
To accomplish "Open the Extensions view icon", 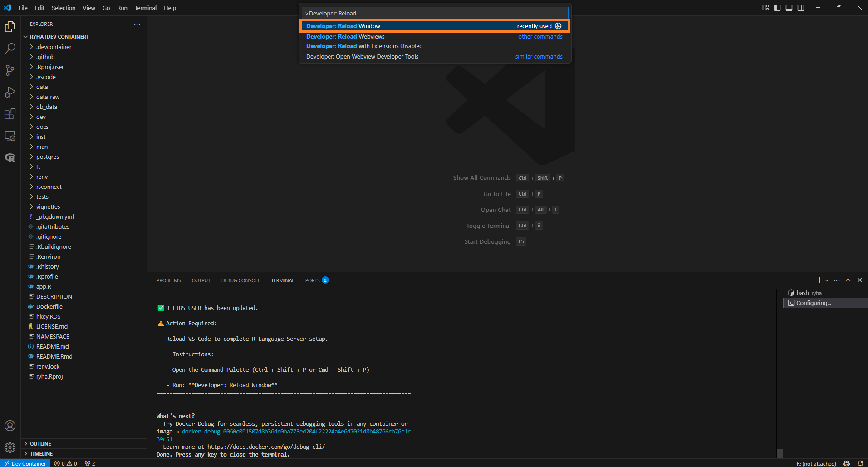I will [x=10, y=114].
